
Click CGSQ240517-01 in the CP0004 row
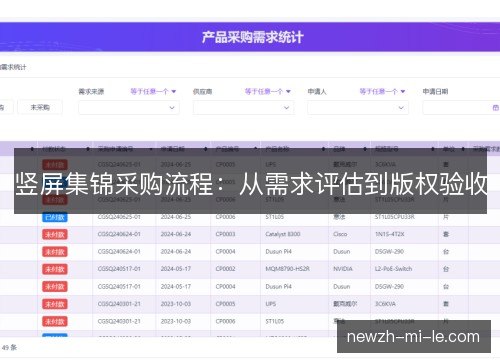[119, 286]
